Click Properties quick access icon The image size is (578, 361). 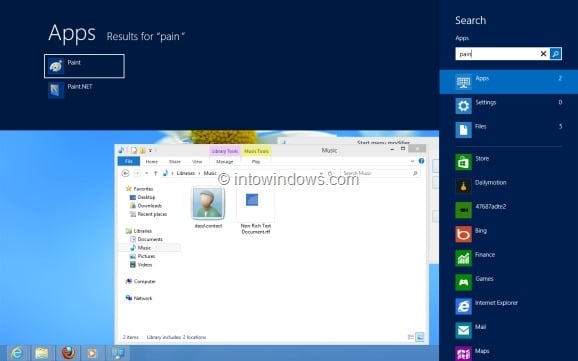(x=134, y=150)
